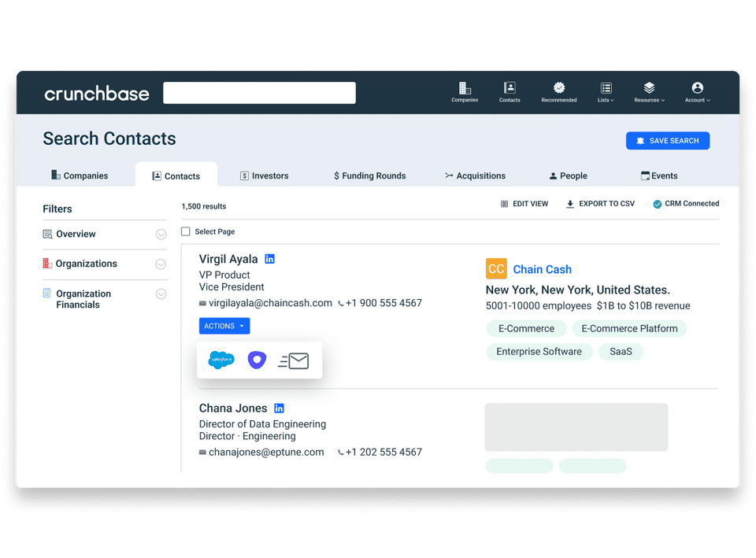Click phone number +1 202 555 4567
This screenshot has width=756, height=558.
(384, 453)
